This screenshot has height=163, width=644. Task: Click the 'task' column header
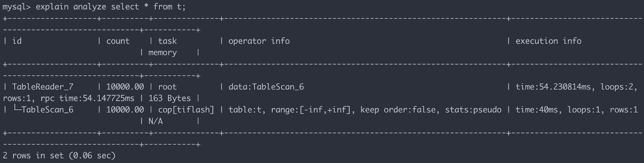point(167,41)
